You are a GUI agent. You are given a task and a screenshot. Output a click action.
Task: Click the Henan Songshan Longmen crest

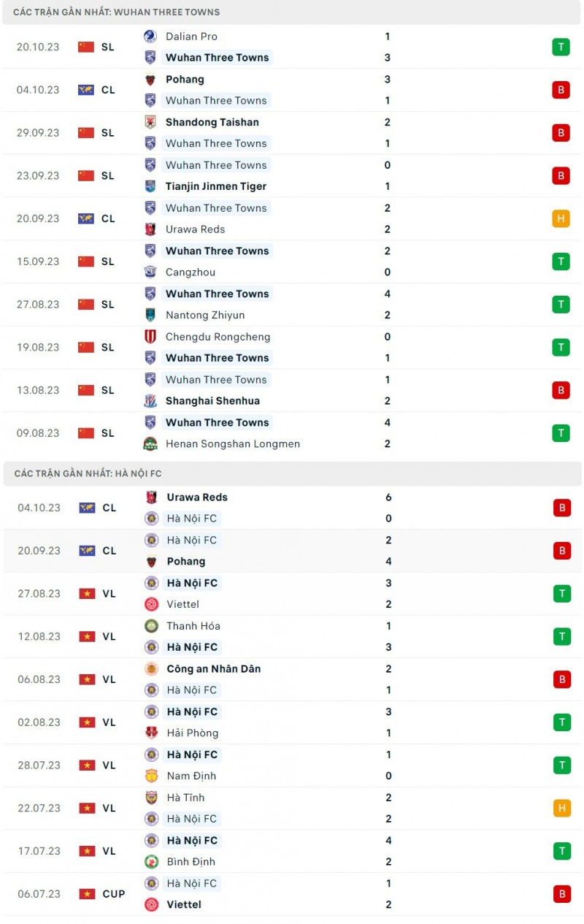150,443
